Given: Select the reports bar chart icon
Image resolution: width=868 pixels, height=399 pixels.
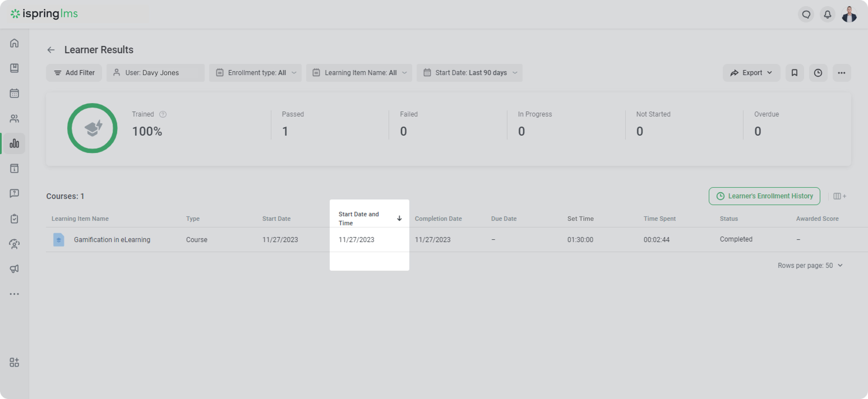Looking at the screenshot, I should point(14,143).
